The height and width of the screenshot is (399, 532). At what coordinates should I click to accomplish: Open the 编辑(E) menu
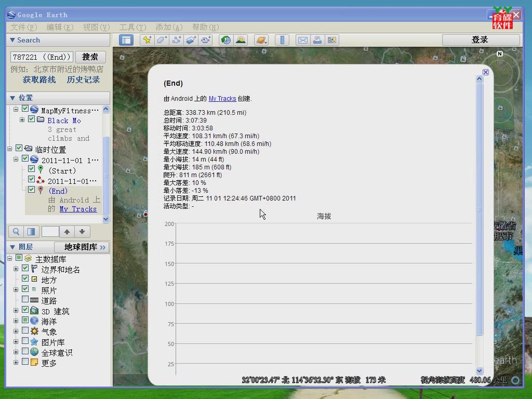coord(60,27)
